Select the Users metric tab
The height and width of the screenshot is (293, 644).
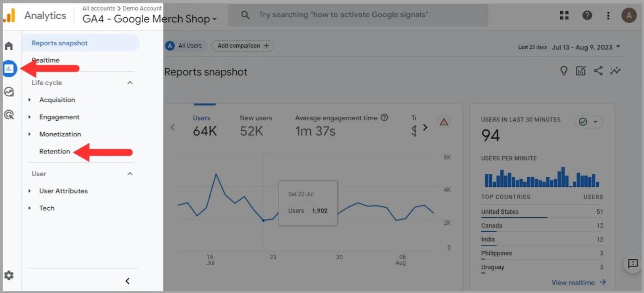(x=202, y=118)
